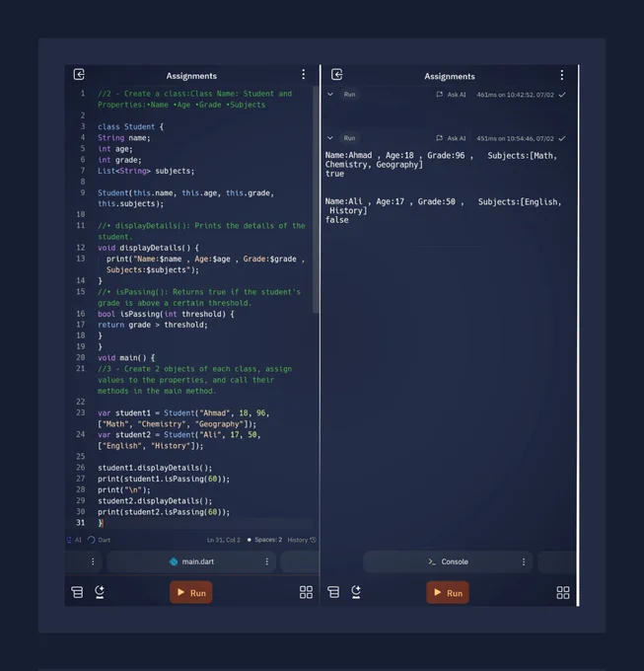This screenshot has height=671, width=644.
Task: Click the 'String name;' code line
Action: tap(124, 138)
